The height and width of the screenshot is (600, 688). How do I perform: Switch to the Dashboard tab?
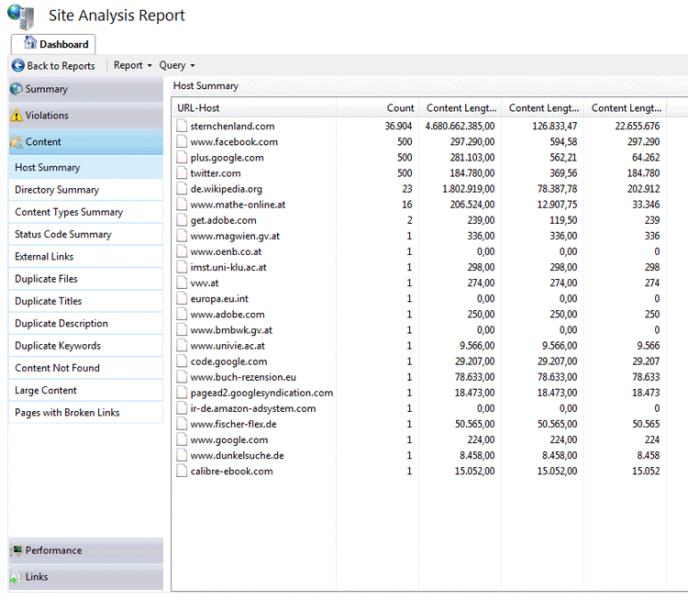point(53,44)
